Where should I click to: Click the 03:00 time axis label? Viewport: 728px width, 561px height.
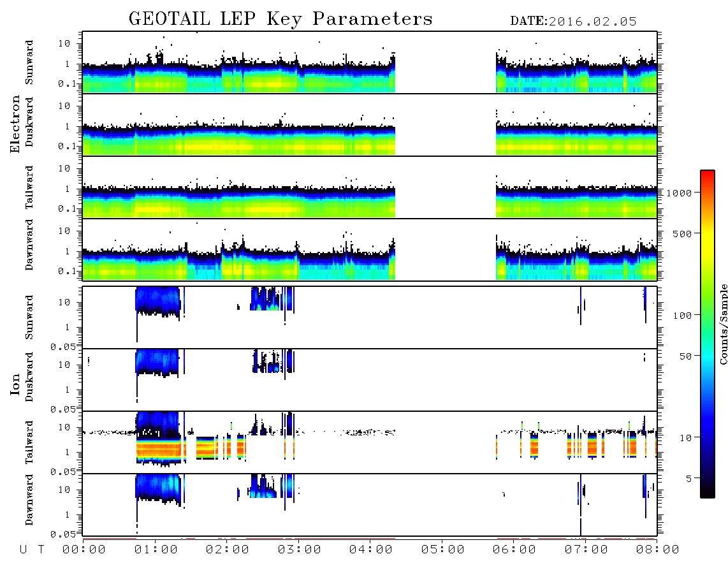pos(299,550)
